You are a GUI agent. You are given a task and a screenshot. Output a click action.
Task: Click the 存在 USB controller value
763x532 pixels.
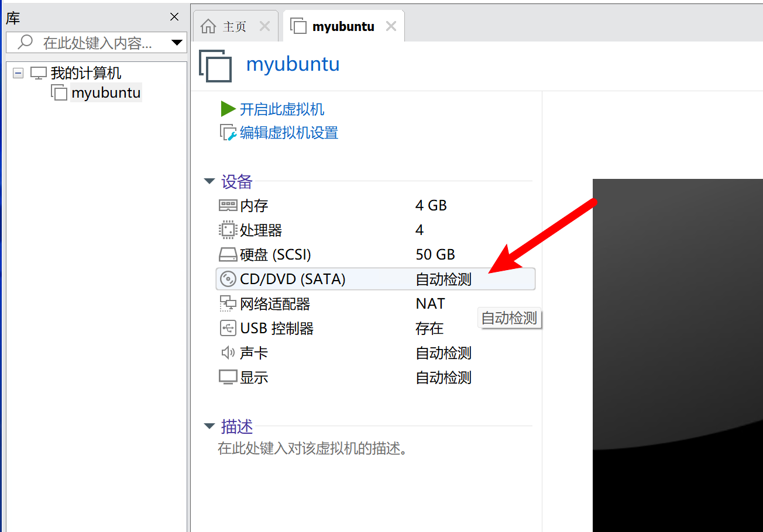point(429,329)
